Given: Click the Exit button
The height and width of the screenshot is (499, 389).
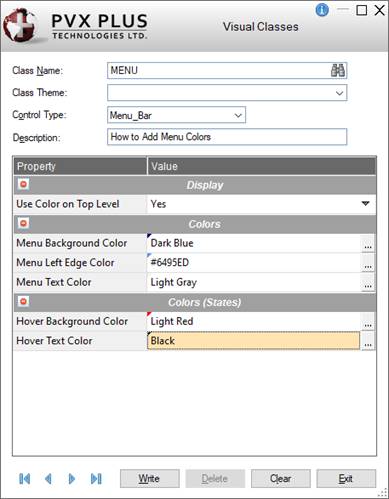Looking at the screenshot, I should (346, 479).
